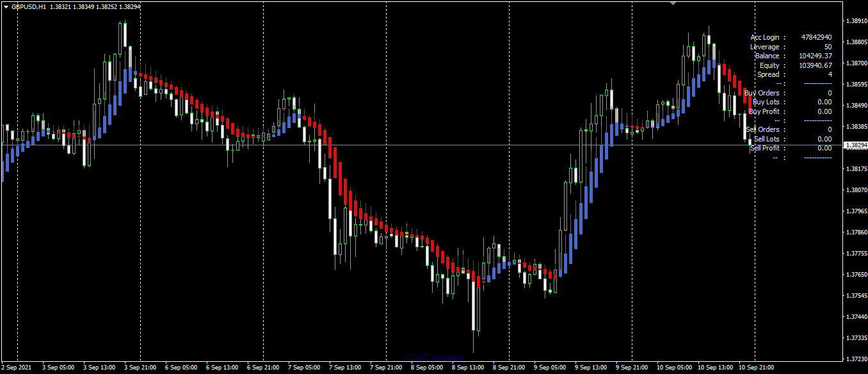Screen dimensions: 868x374
Task: Click the 1.38805 price scale label
Action: click(856, 42)
